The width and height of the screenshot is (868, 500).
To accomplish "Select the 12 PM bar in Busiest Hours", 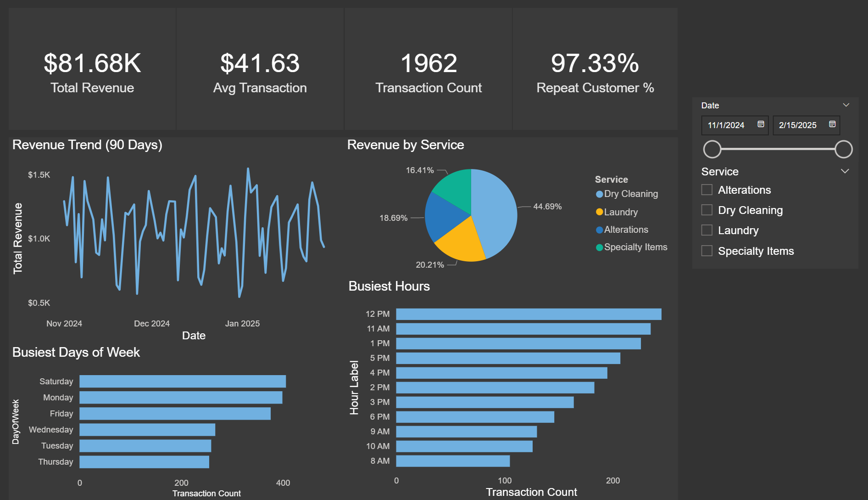I will 528,314.
